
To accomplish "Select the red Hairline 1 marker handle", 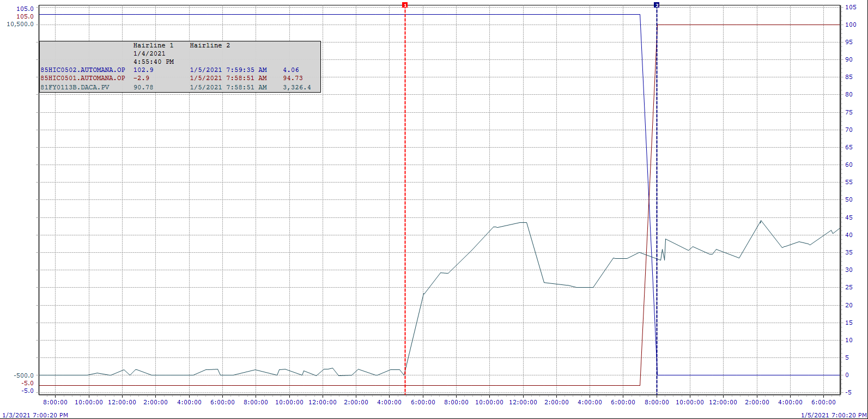I will tap(405, 5).
